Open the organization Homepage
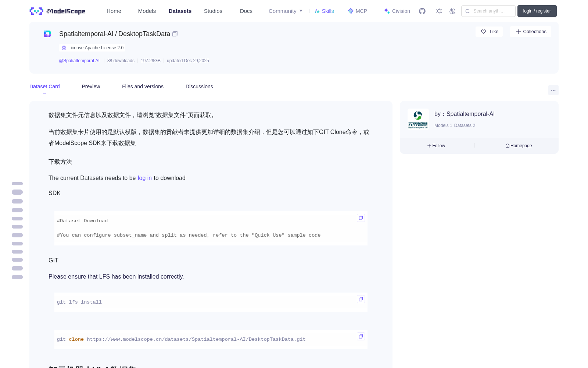 click(x=519, y=146)
